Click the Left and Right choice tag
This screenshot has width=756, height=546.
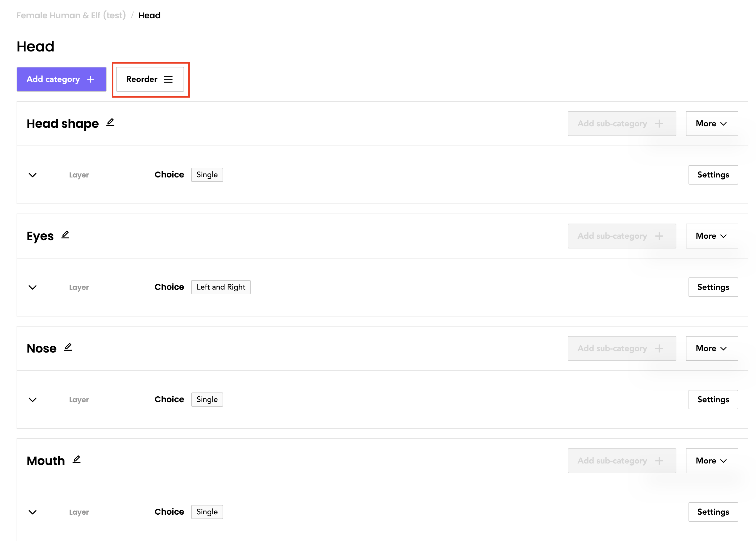coord(221,287)
